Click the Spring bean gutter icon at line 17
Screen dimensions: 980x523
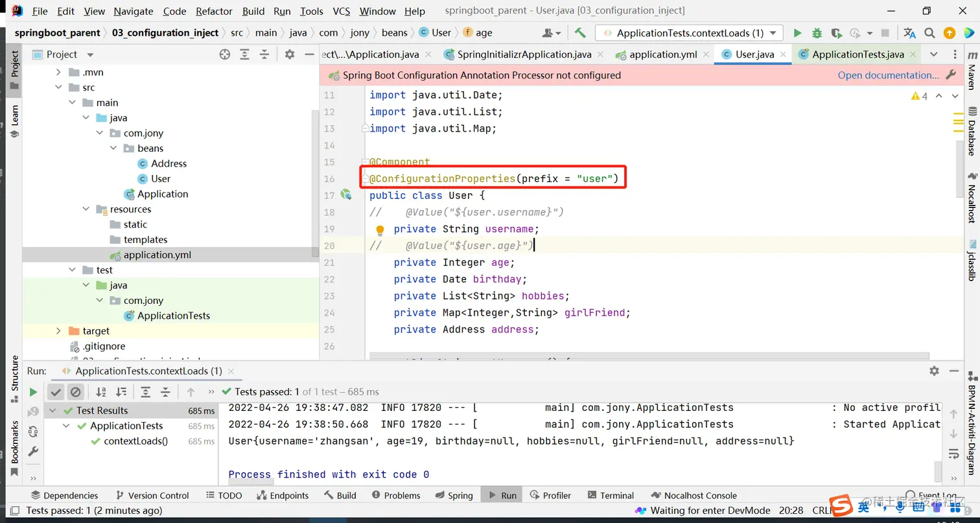(346, 194)
